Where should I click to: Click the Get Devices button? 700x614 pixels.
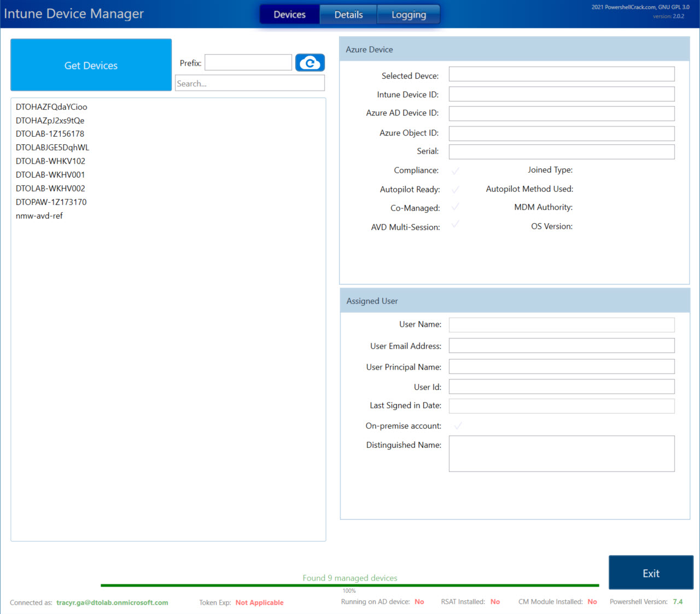[x=91, y=65]
